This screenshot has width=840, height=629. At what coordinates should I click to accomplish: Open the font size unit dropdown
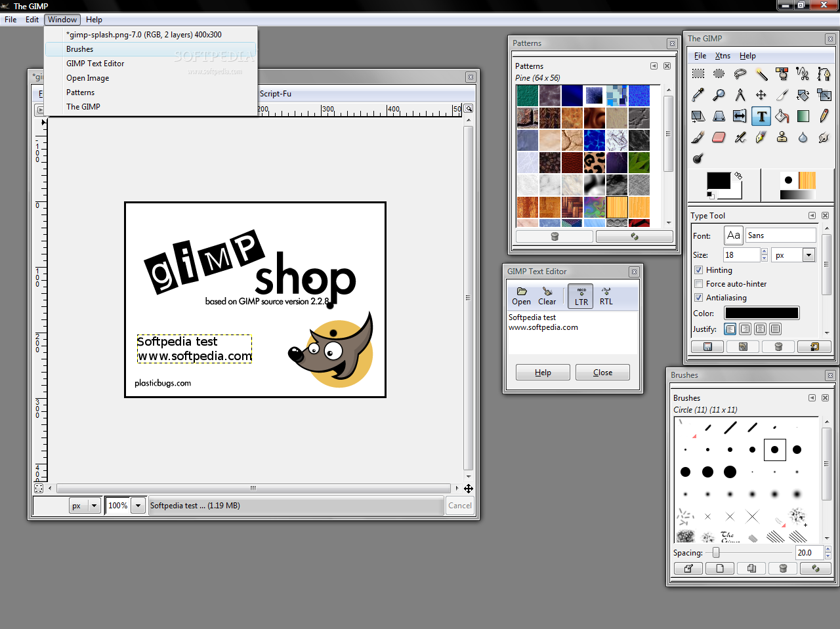(808, 255)
